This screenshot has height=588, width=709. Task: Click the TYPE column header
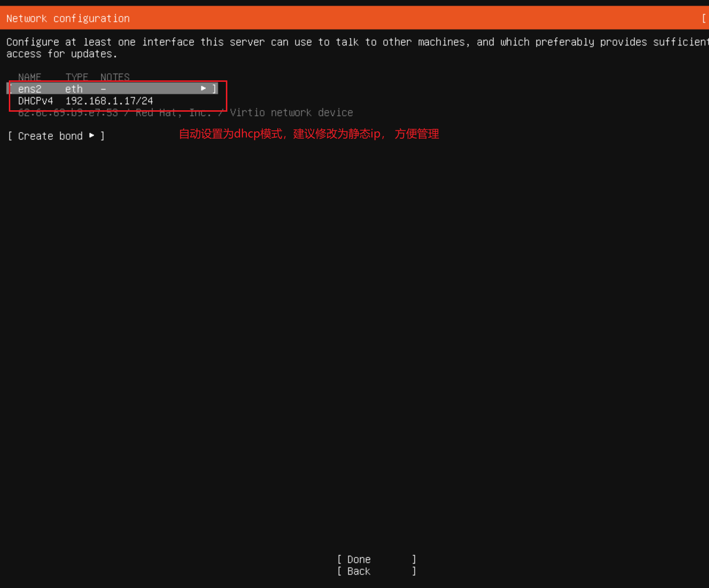77,77
